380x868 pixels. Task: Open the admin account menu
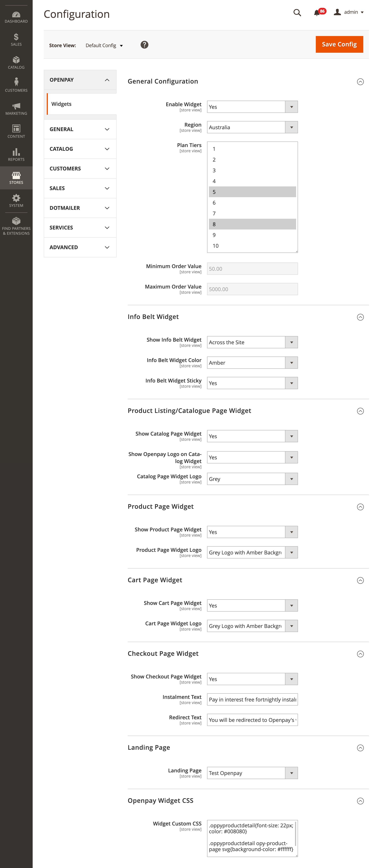pyautogui.click(x=349, y=12)
